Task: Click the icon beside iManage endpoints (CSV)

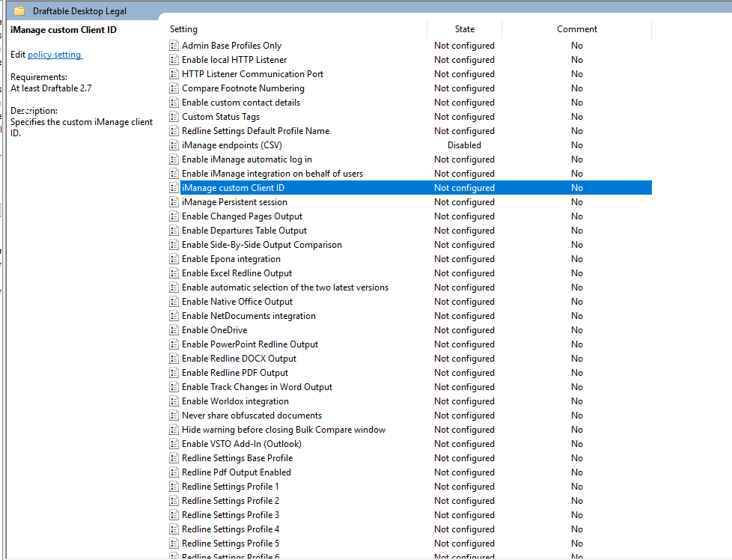Action: (x=174, y=145)
